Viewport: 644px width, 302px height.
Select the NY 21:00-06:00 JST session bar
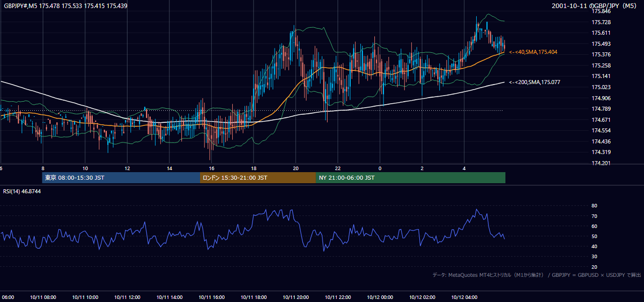coord(411,178)
